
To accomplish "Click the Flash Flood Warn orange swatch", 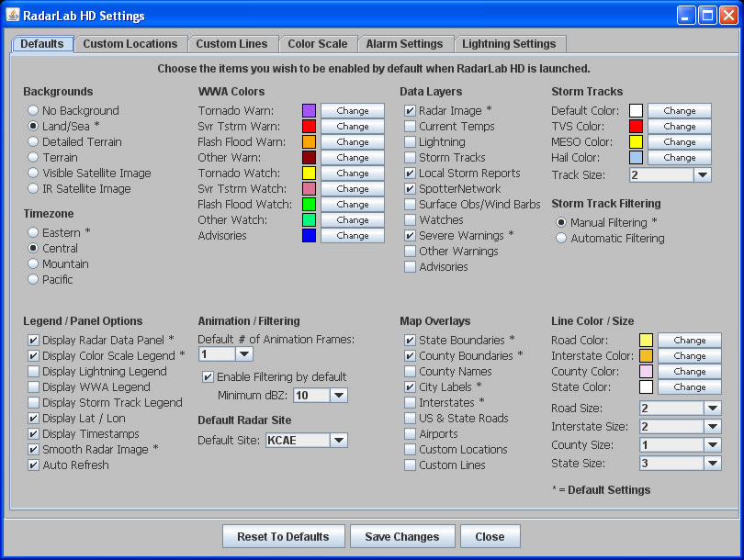I will coord(309,141).
